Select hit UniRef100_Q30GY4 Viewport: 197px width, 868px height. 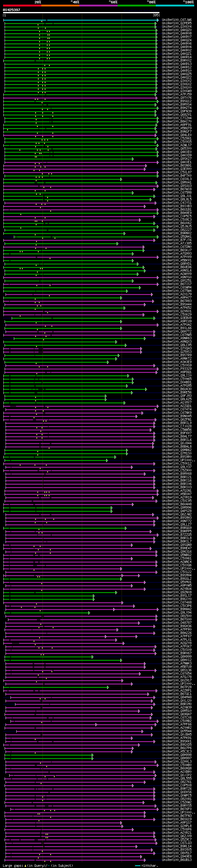[x=177, y=26]
